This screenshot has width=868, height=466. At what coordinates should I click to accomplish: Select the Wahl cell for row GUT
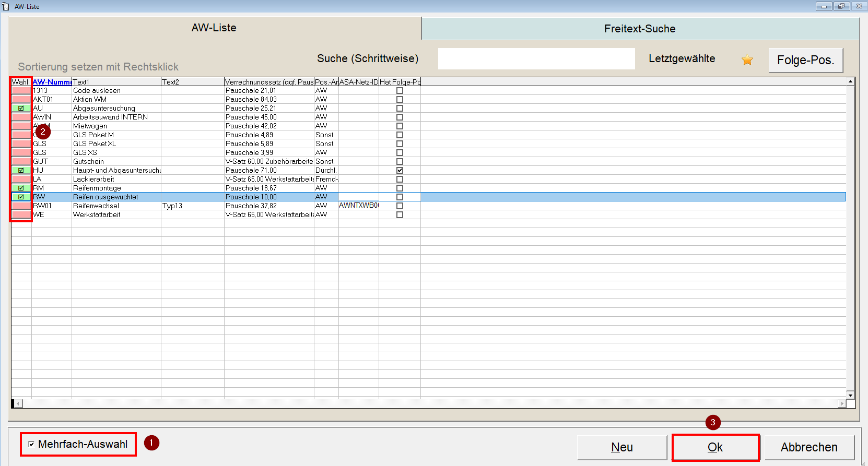click(21, 162)
